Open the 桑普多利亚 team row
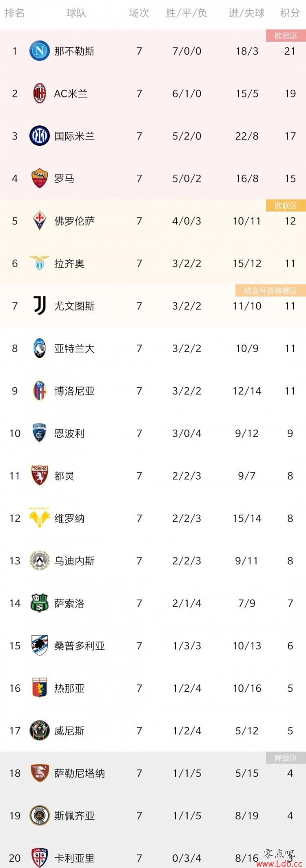 tap(153, 646)
